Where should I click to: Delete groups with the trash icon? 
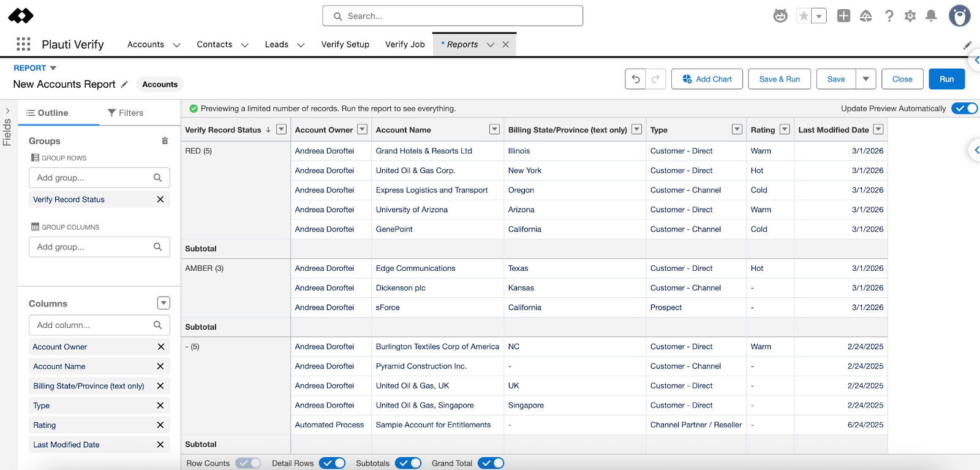[x=165, y=141]
